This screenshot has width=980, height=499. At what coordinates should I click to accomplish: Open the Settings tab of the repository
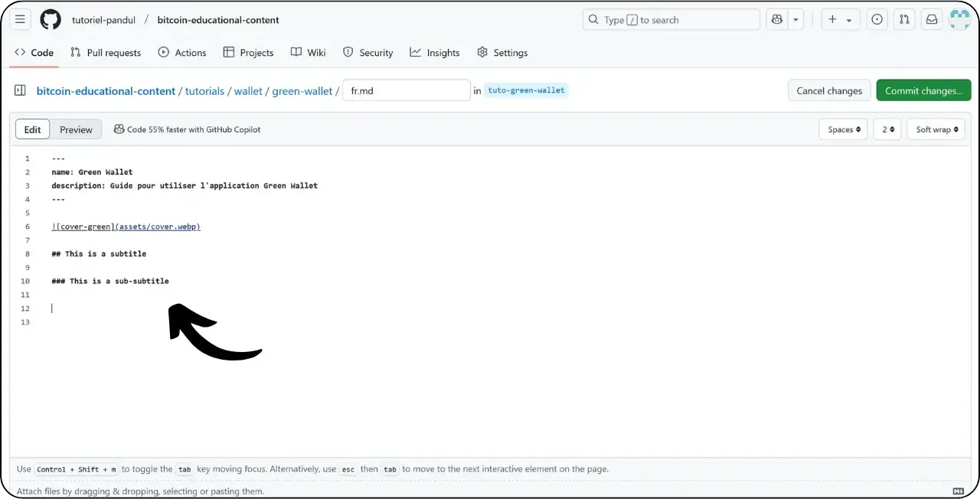click(x=502, y=52)
